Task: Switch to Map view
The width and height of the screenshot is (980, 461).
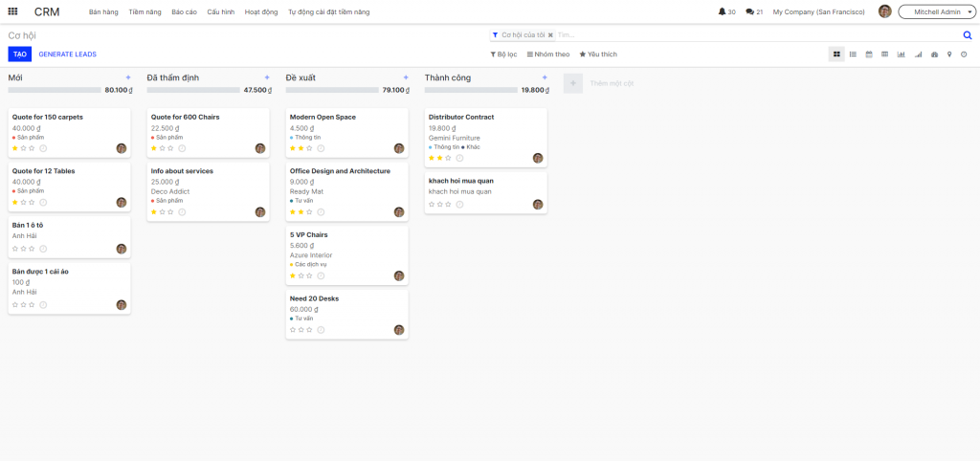Action: click(949, 55)
